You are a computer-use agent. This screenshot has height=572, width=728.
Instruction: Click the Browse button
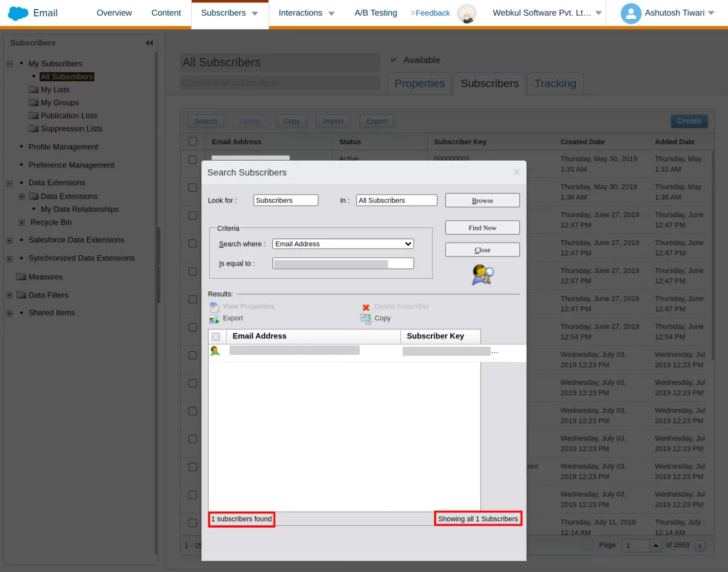click(482, 201)
